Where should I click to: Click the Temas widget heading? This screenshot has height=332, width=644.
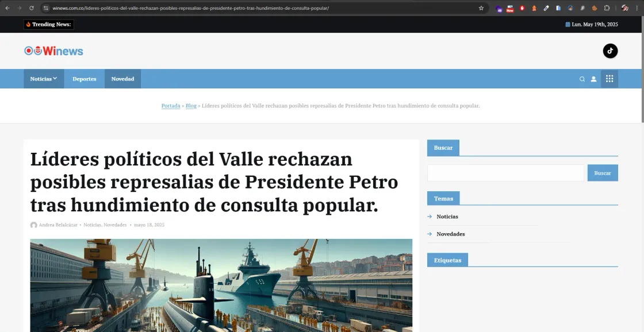443,199
